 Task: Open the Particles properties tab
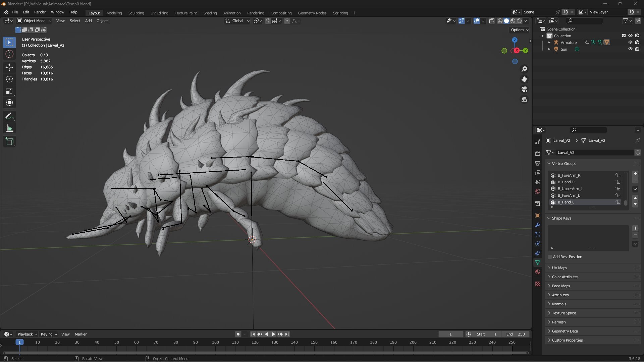pyautogui.click(x=538, y=234)
